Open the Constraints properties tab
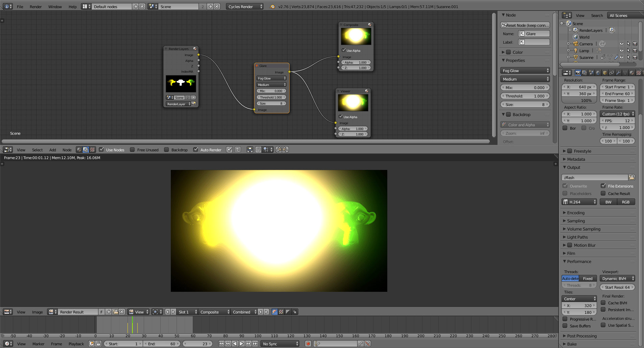Image resolution: width=644 pixels, height=348 pixels. [x=612, y=73]
